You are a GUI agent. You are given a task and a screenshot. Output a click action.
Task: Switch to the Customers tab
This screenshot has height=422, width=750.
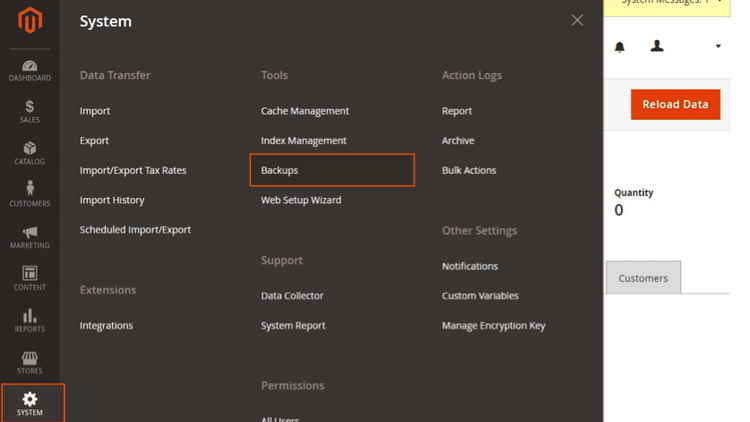tap(643, 278)
